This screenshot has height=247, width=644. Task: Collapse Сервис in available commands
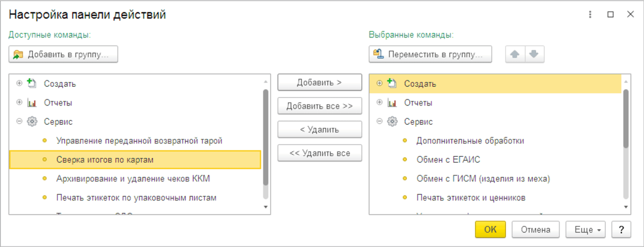[x=20, y=122]
